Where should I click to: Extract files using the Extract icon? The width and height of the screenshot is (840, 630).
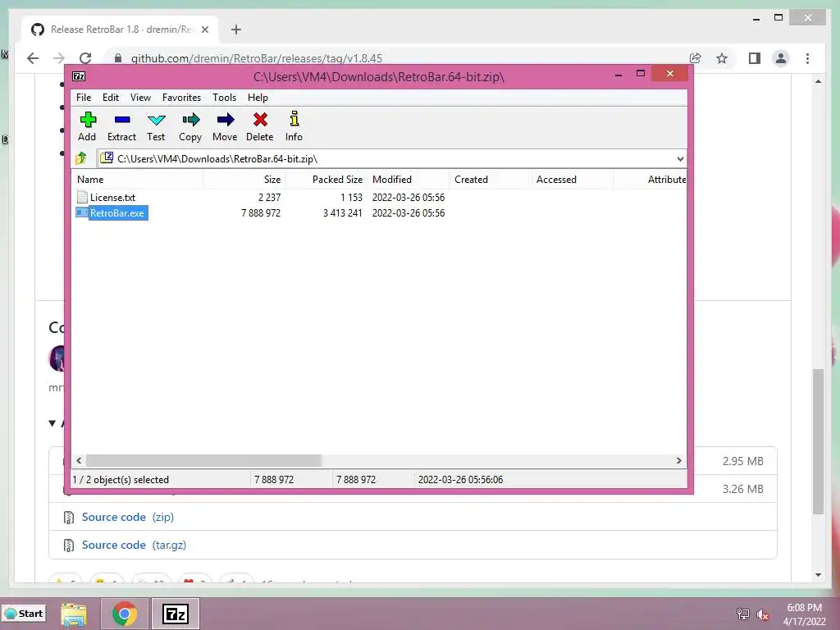click(121, 126)
